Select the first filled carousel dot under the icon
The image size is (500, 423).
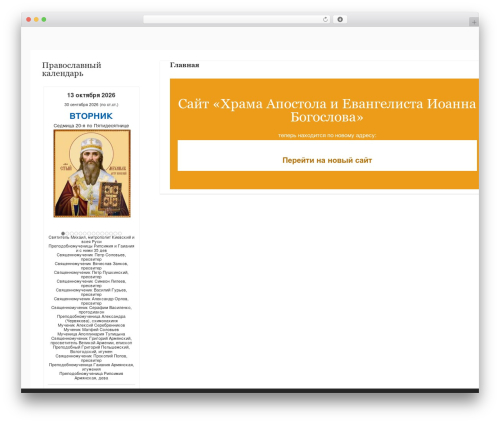pos(63,233)
